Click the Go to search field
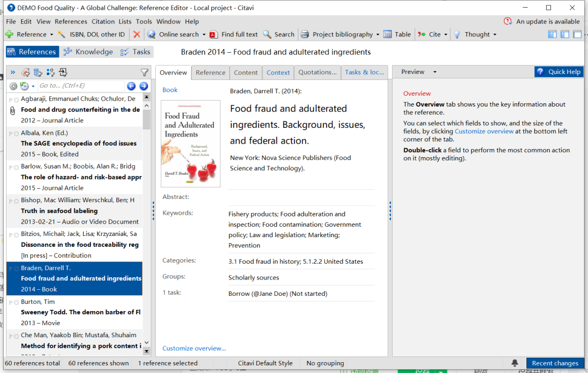This screenshot has width=588, height=373. point(81,86)
